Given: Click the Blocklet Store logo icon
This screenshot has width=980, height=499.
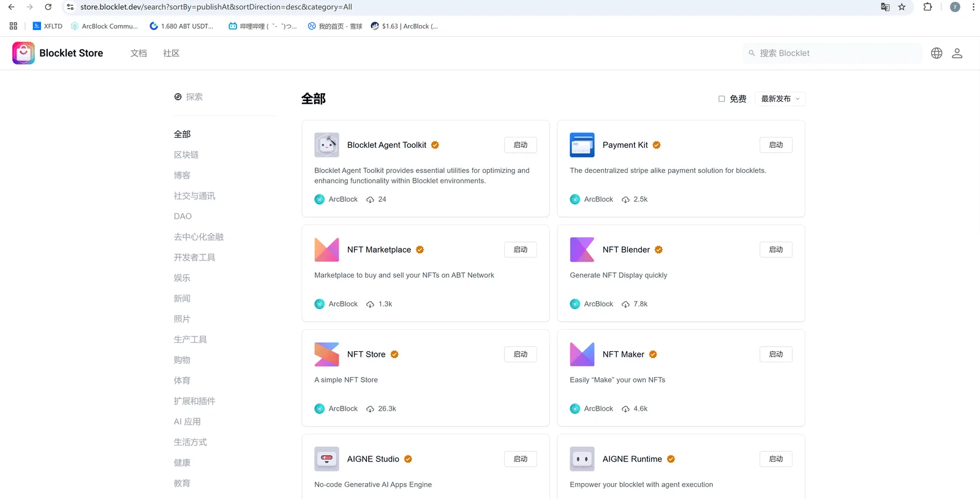Looking at the screenshot, I should coord(23,53).
